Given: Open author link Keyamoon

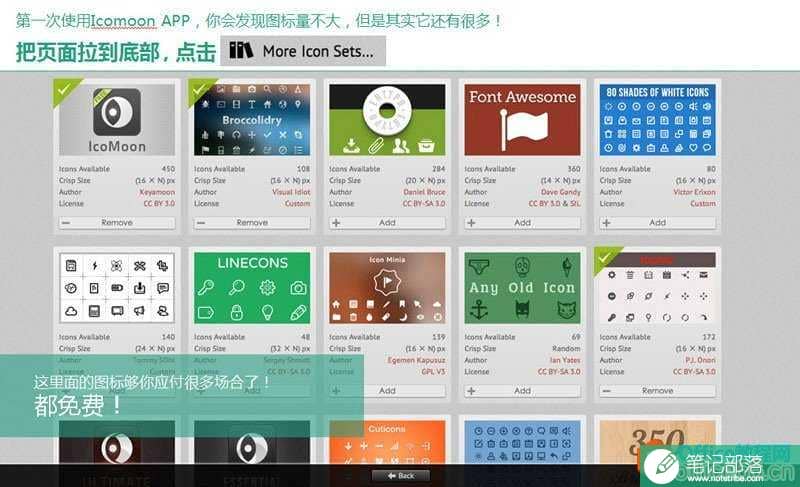Looking at the screenshot, I should [x=157, y=192].
